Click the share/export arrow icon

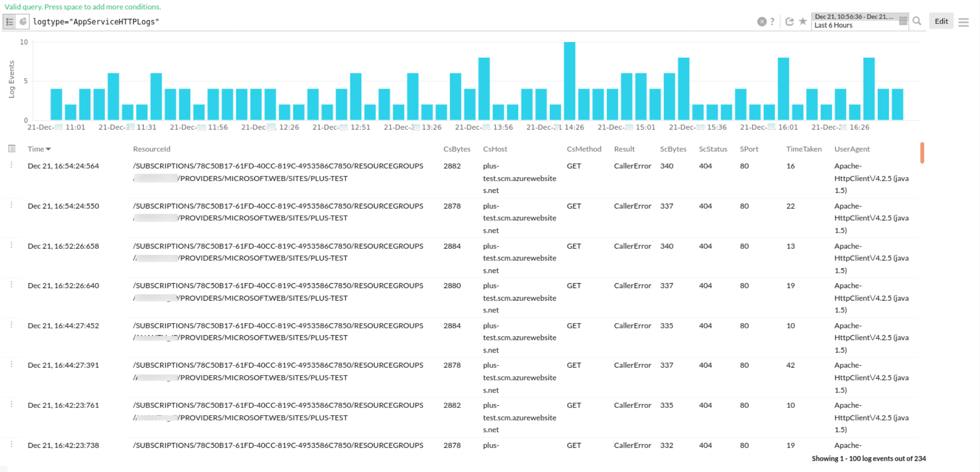tap(789, 22)
